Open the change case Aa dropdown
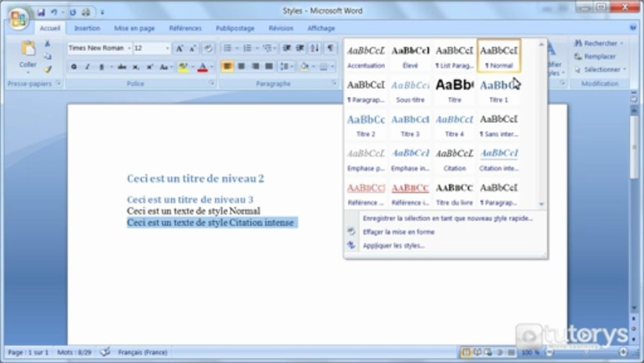 165,67
